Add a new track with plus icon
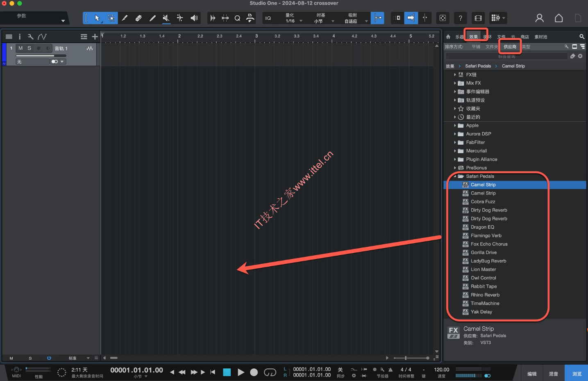This screenshot has width=588, height=381. (95, 36)
